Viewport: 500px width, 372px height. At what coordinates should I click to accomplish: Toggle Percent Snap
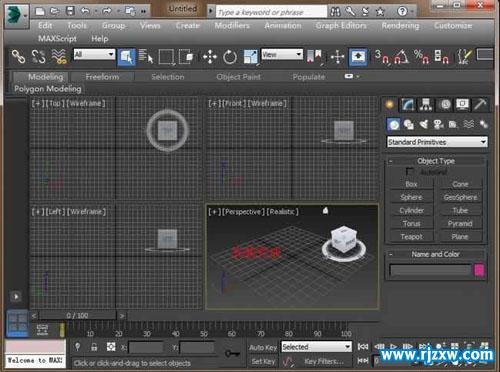click(x=421, y=57)
